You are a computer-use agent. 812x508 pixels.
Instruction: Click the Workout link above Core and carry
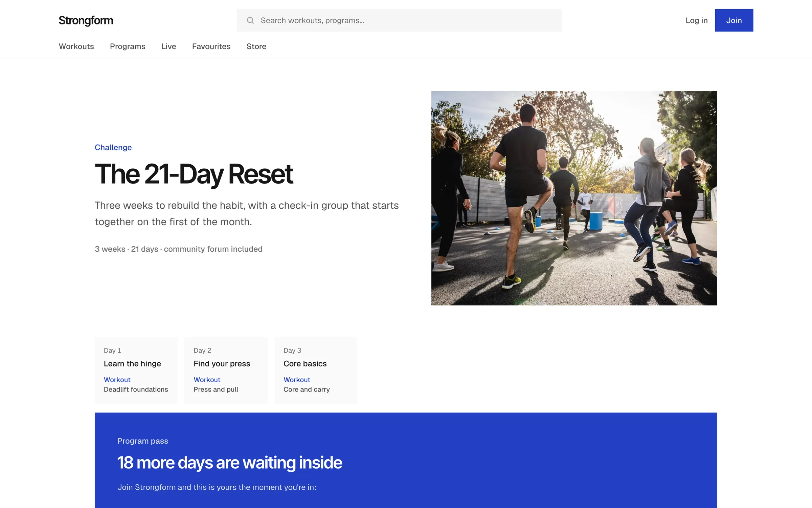point(297,380)
